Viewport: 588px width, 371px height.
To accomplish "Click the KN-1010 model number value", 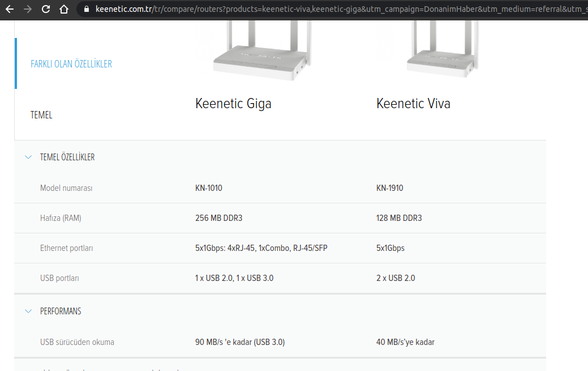I will pos(209,188).
